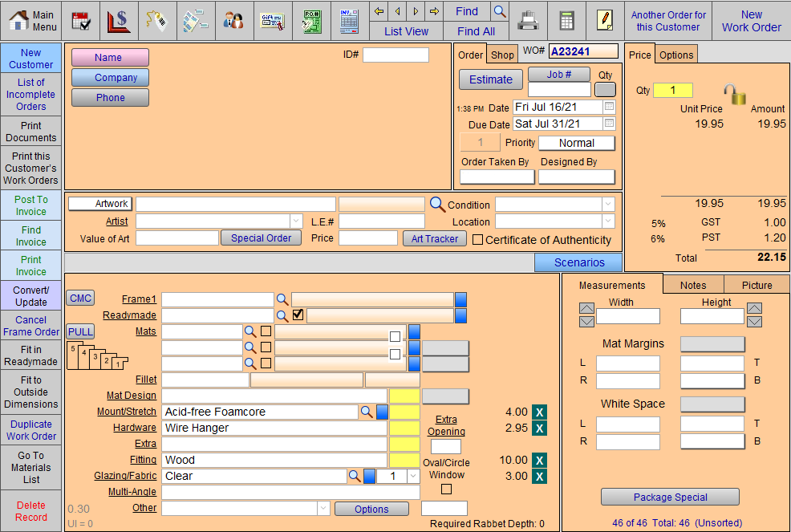Open the Condition dropdown
Viewport: 791px width, 532px height.
[608, 205]
